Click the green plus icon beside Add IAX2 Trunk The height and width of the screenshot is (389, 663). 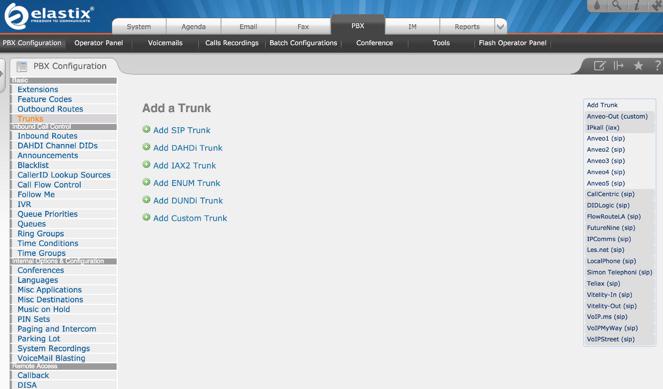tap(146, 164)
